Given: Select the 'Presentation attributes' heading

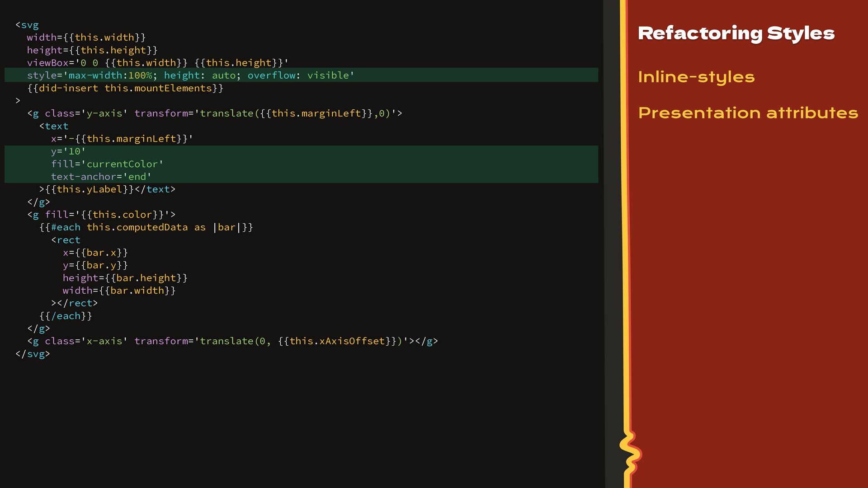Looking at the screenshot, I should 748,113.
